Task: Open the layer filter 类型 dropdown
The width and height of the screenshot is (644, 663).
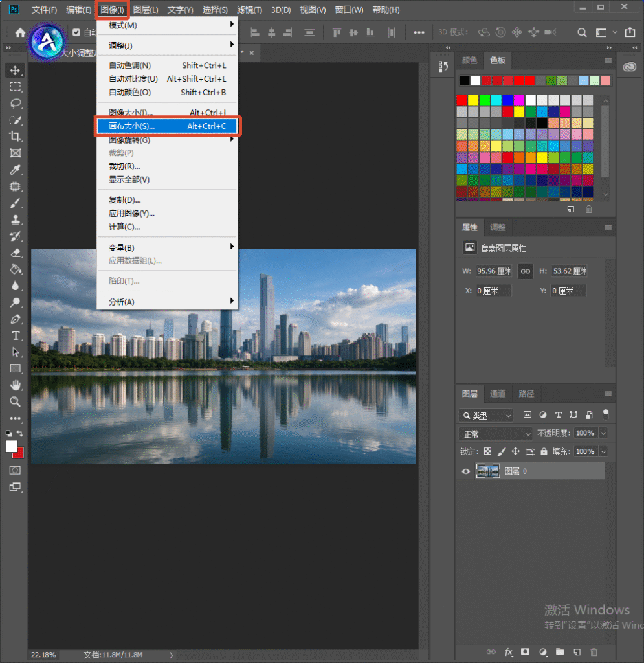Action: (x=485, y=416)
